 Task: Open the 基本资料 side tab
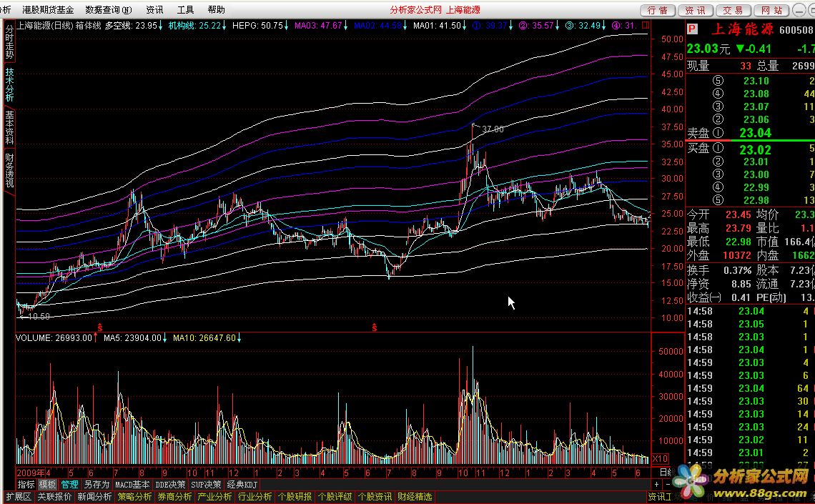9,127
